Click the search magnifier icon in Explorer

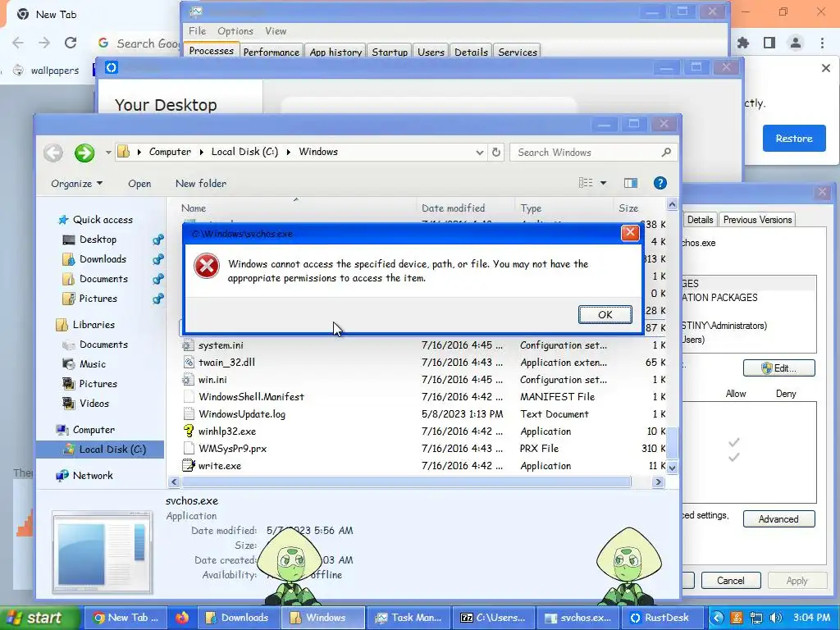(666, 152)
